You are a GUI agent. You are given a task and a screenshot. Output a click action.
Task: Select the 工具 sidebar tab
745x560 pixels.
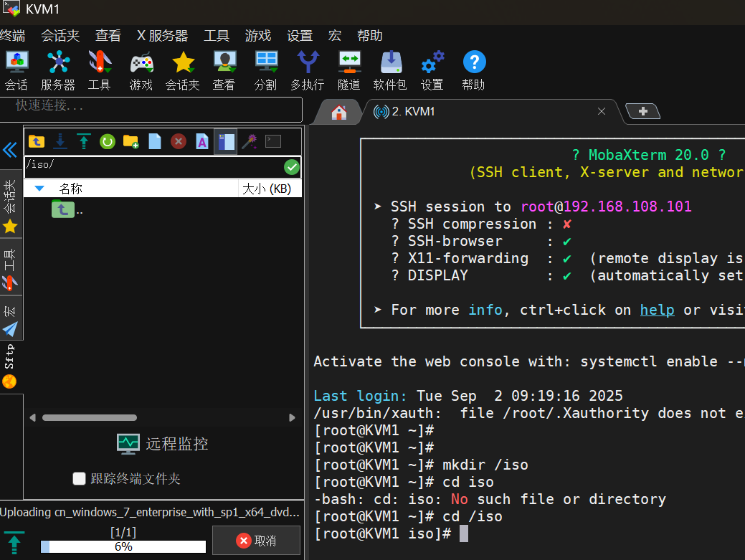point(10,268)
